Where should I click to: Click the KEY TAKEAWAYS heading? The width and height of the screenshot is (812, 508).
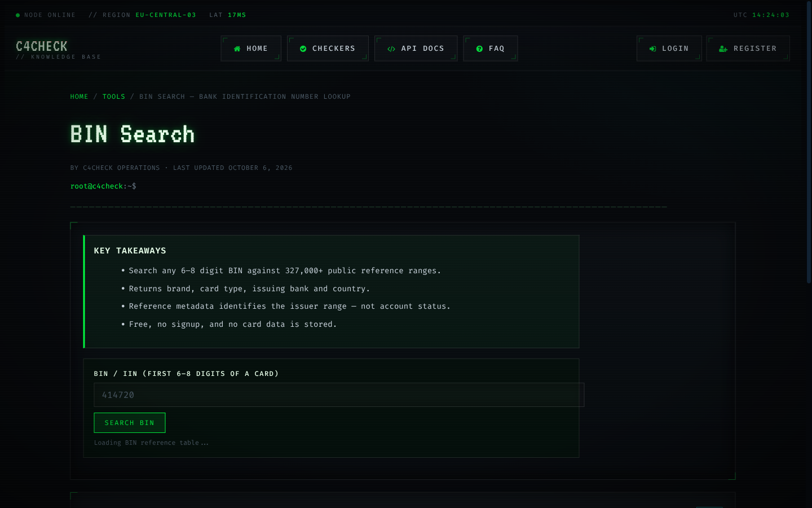(130, 251)
